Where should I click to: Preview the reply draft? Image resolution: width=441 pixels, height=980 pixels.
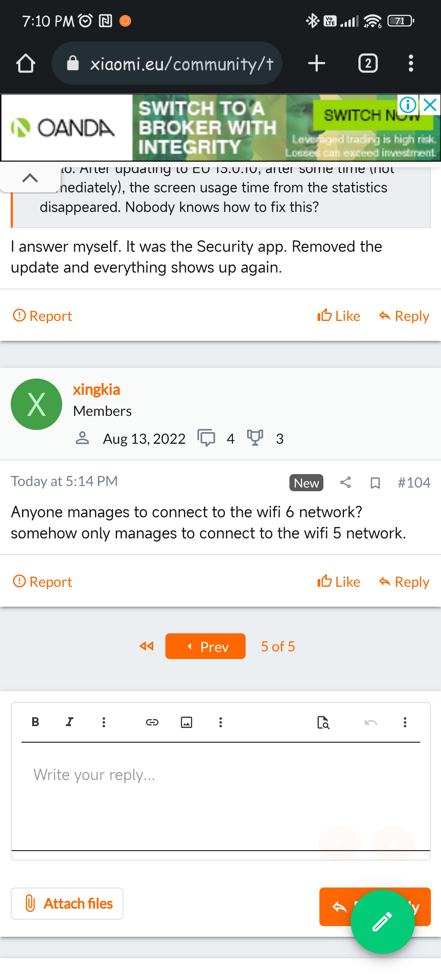coord(323,722)
